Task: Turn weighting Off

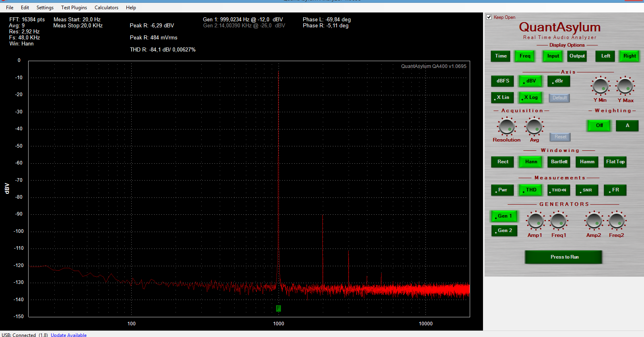Action: [599, 125]
